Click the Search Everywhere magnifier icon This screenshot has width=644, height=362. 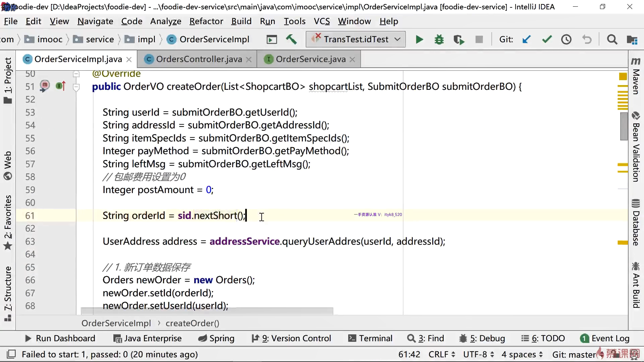612,40
